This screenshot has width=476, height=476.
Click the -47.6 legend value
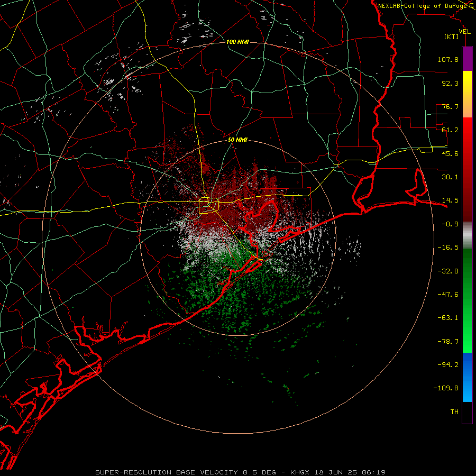[x=448, y=295]
